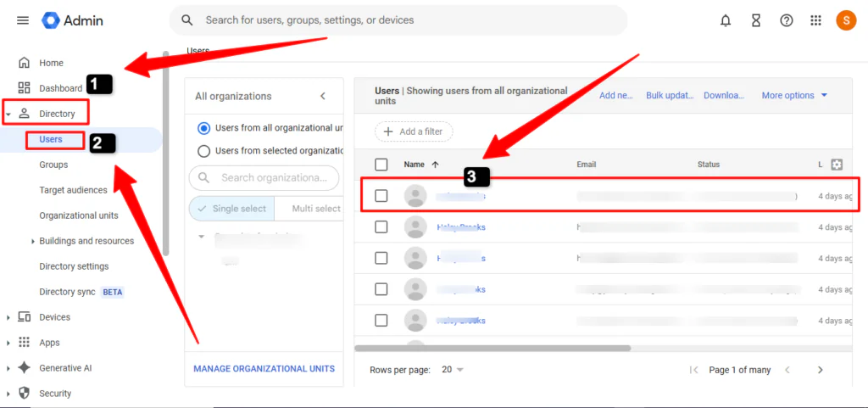Viewport: 868px width, 408px height.
Task: Open the notifications bell
Action: (x=726, y=20)
